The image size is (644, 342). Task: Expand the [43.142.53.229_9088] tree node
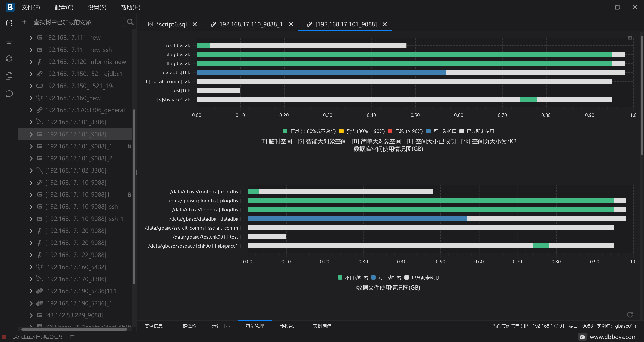[x=31, y=315]
